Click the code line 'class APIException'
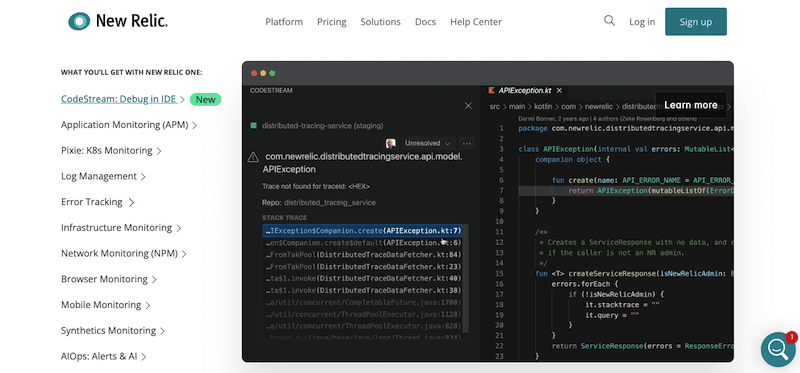 [x=626, y=149]
